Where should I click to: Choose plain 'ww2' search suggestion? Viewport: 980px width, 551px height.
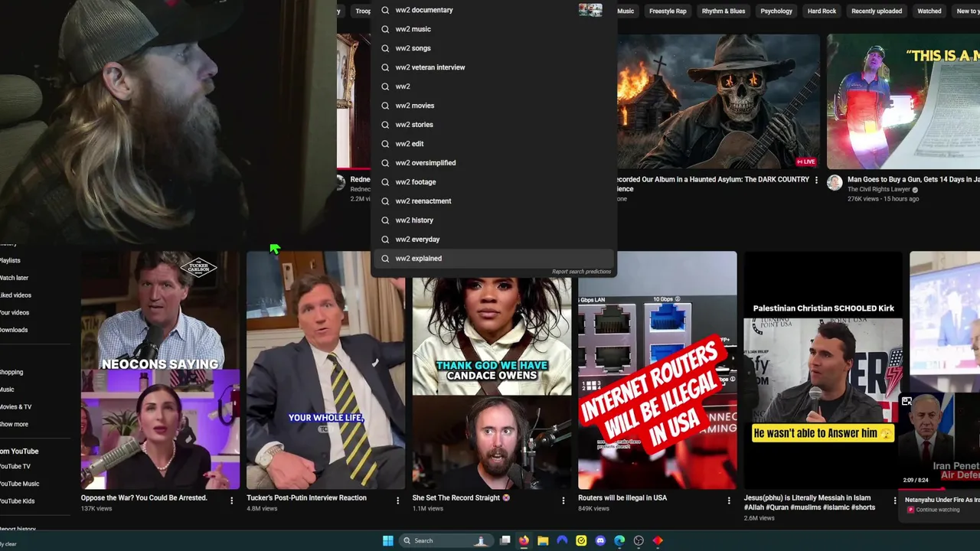[x=493, y=86]
